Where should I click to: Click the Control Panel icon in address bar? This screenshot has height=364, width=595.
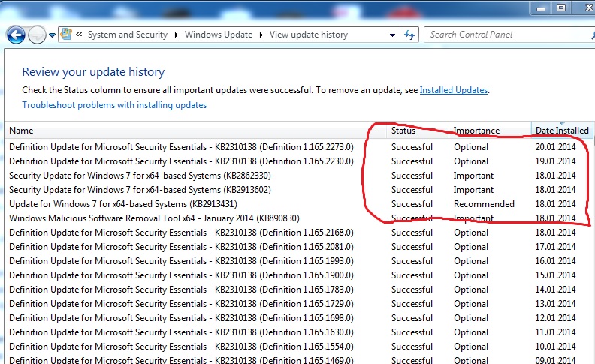(66, 34)
